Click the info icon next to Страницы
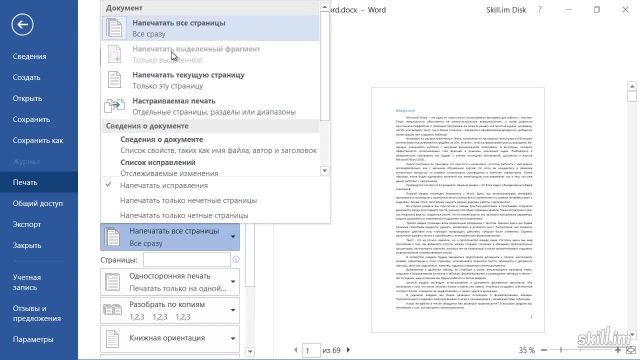Screen dimensions: 640x360 (236, 260)
